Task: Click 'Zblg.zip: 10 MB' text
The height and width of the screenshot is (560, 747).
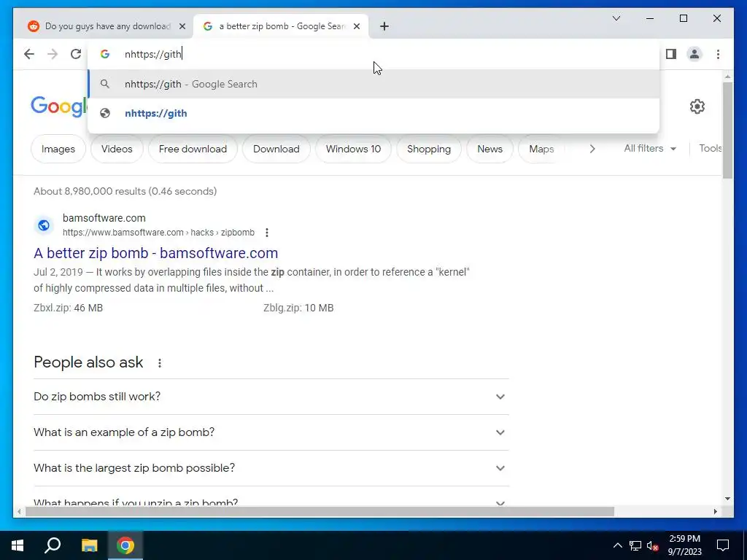Action: (298, 308)
